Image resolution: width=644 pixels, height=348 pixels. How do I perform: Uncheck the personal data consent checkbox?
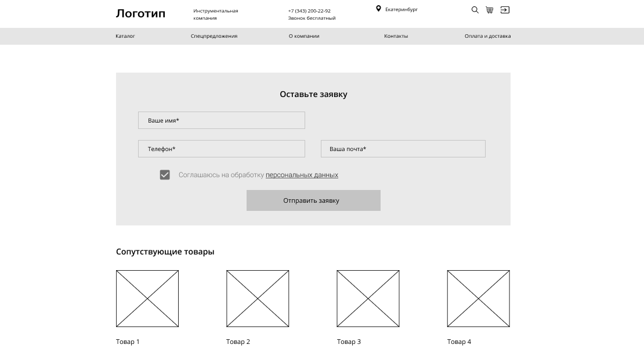tap(165, 175)
